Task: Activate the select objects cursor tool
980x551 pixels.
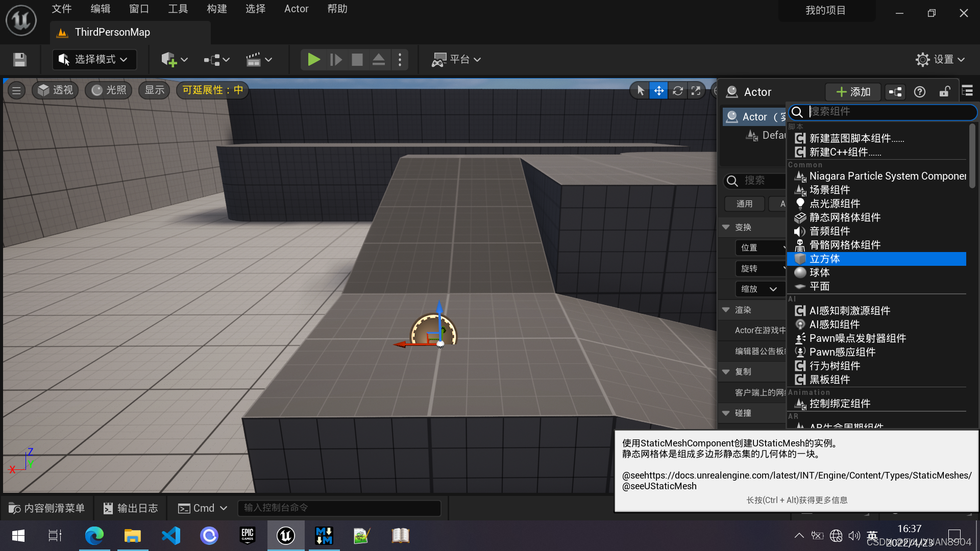Action: [640, 91]
